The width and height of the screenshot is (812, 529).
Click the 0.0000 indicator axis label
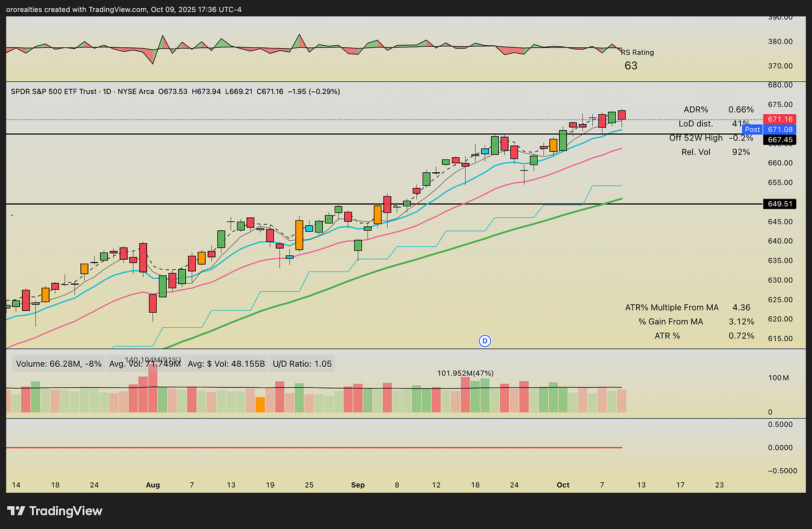(x=780, y=447)
